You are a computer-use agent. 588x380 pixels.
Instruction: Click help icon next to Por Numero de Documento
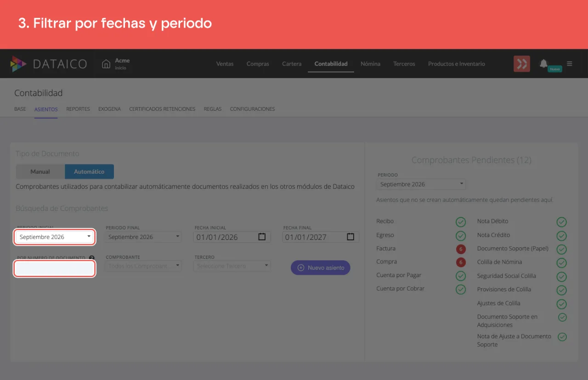92,258
